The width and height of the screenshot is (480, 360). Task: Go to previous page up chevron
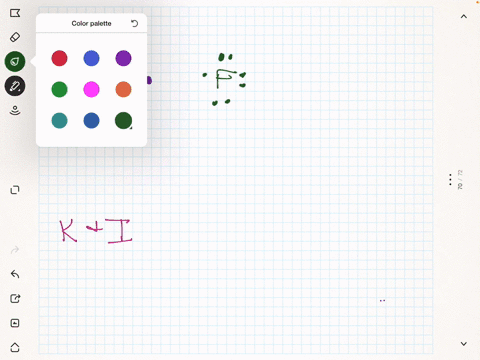tap(464, 16)
